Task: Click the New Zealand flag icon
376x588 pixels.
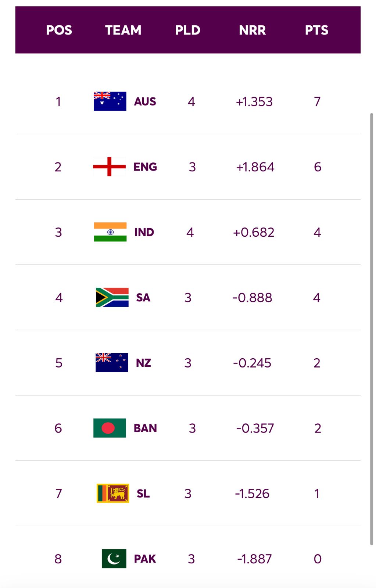Action: pyautogui.click(x=112, y=363)
